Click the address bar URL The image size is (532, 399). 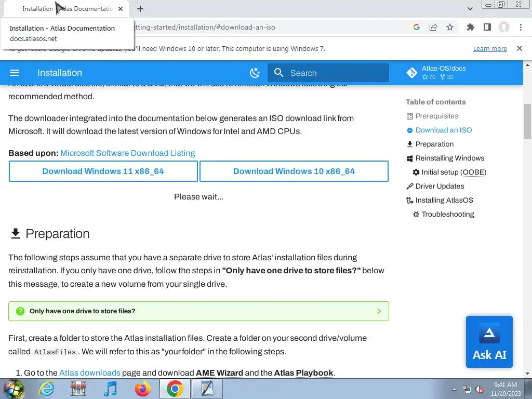pos(204,27)
